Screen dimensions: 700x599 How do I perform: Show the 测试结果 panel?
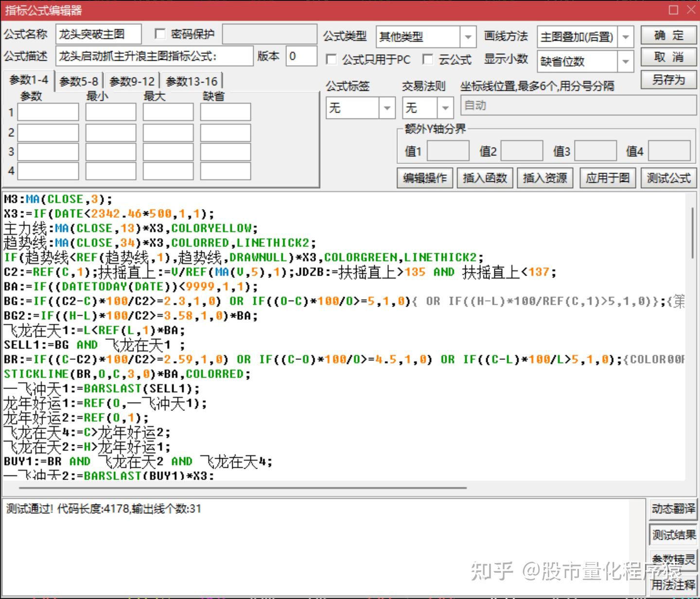coord(673,535)
